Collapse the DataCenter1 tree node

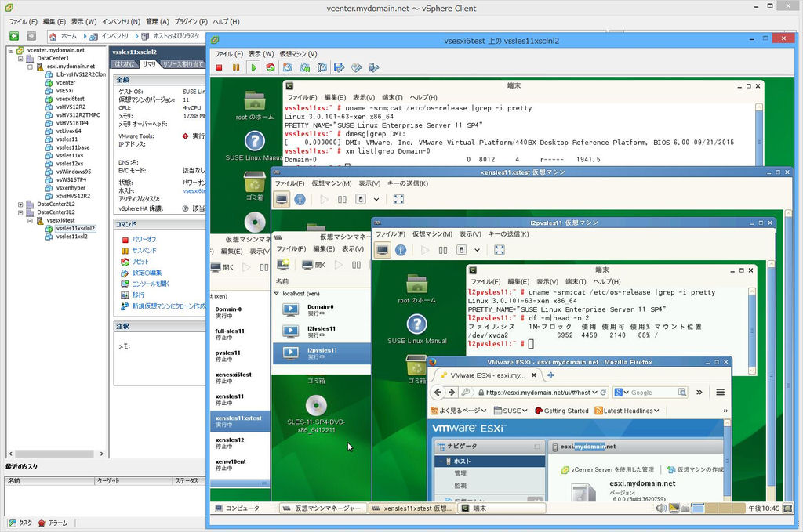[20, 59]
